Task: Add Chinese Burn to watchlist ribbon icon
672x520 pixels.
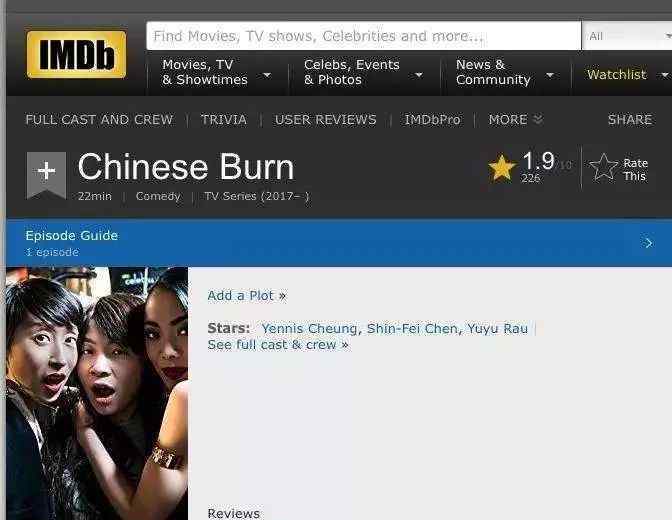Action: 46,175
